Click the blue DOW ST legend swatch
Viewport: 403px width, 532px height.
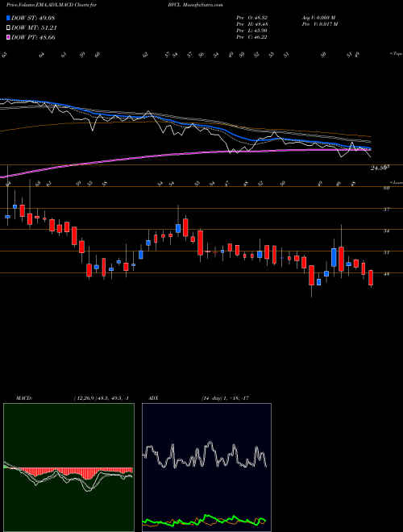[9, 19]
